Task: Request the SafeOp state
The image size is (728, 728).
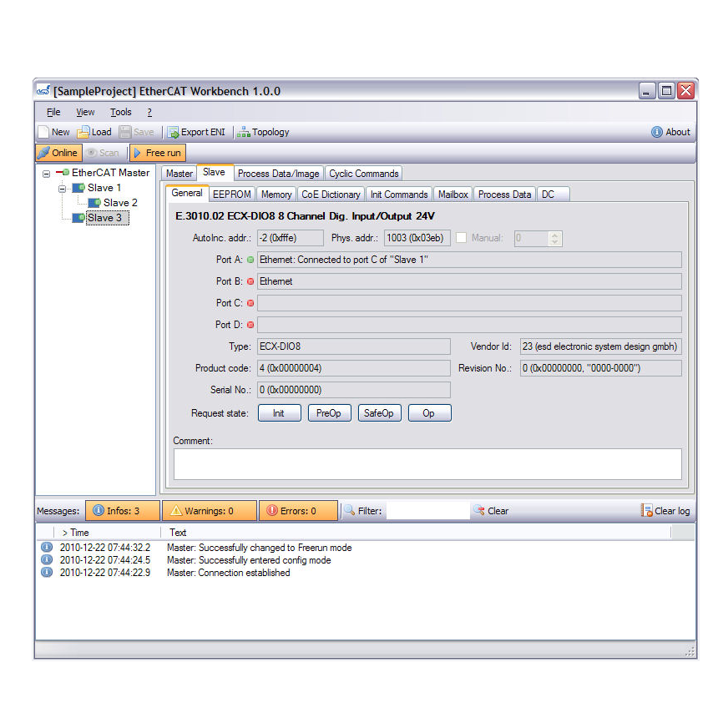Action: [x=379, y=413]
